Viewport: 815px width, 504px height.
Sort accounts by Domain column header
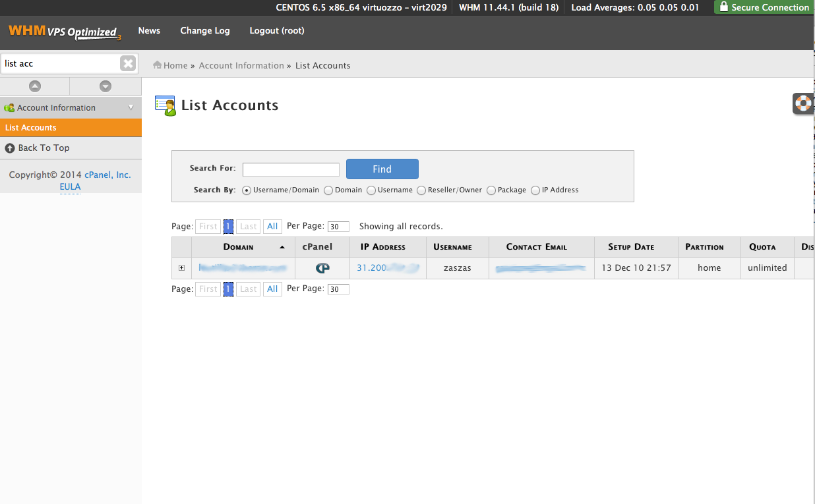(x=239, y=247)
